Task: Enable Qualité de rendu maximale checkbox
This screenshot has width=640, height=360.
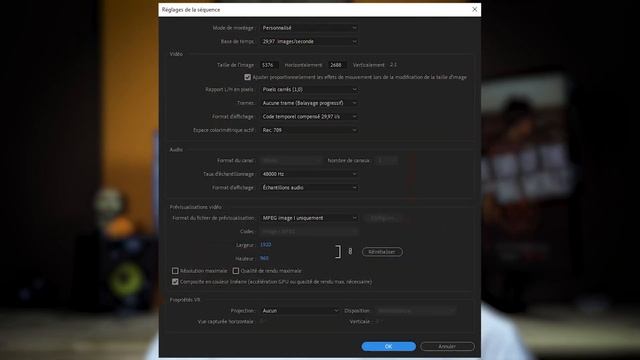Action: [236, 271]
